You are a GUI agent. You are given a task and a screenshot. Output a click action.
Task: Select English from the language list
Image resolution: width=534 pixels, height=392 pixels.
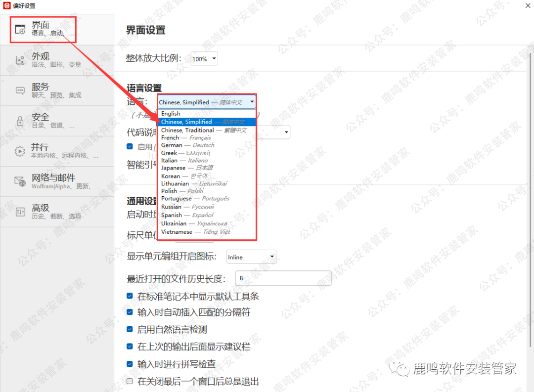point(171,113)
